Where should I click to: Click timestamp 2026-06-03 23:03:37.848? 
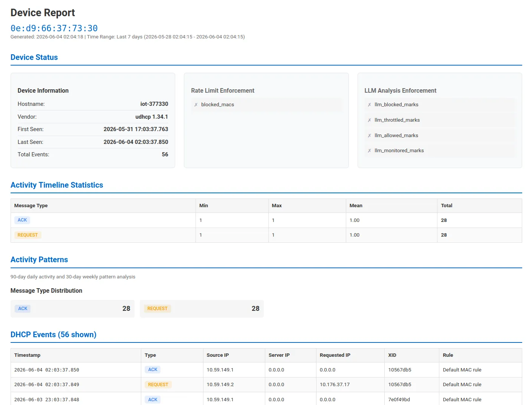tap(47, 400)
